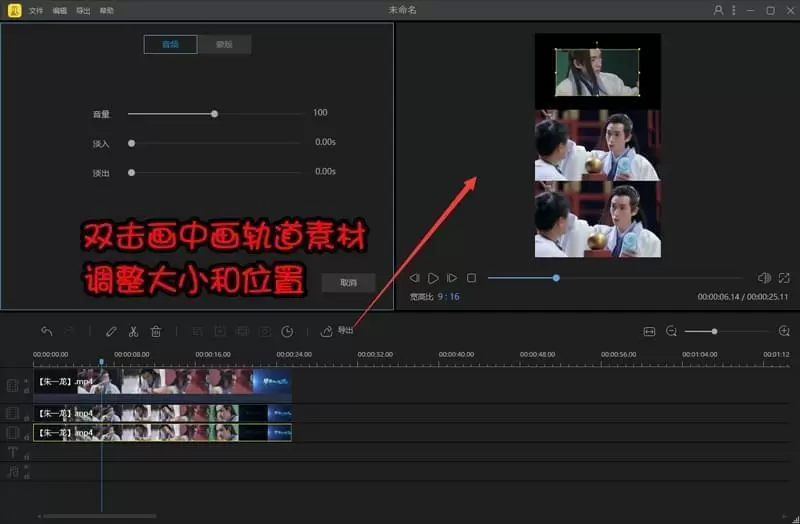Click the video-frame toolbar icon beside the clock
The width and height of the screenshot is (800, 524).
[x=265, y=332]
